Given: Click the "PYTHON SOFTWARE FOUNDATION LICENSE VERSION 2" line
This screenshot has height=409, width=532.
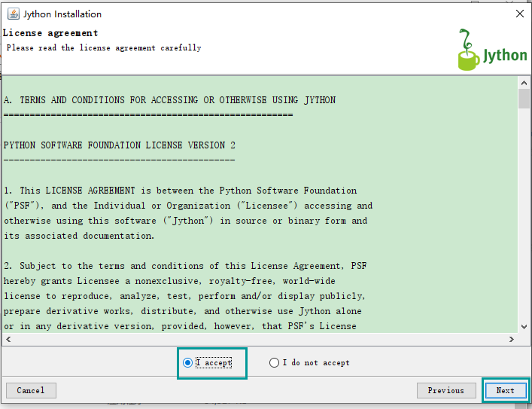Looking at the screenshot, I should [x=119, y=145].
